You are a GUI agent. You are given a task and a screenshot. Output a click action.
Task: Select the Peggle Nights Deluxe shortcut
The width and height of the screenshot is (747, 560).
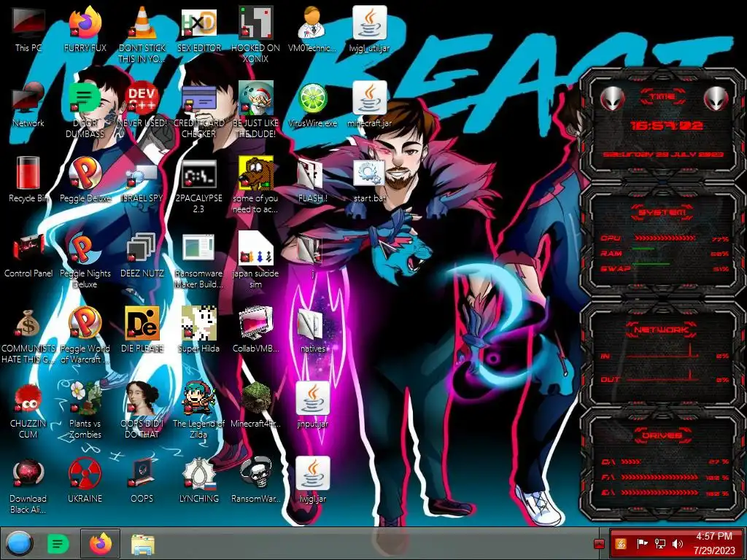(85, 260)
